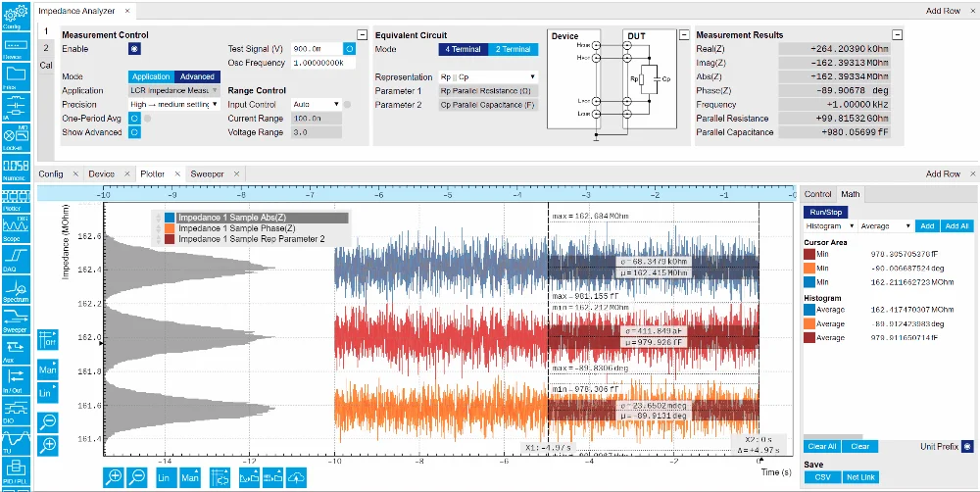Open the Application LCR Impedance dropdown
This screenshot has height=492, width=980.
click(174, 90)
